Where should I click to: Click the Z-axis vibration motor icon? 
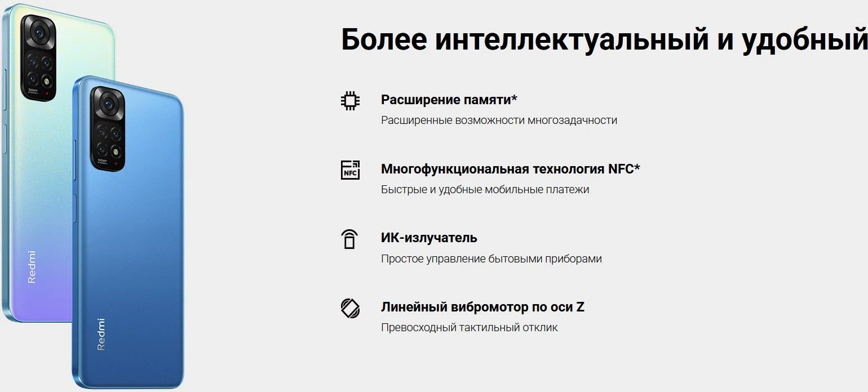pos(350,308)
